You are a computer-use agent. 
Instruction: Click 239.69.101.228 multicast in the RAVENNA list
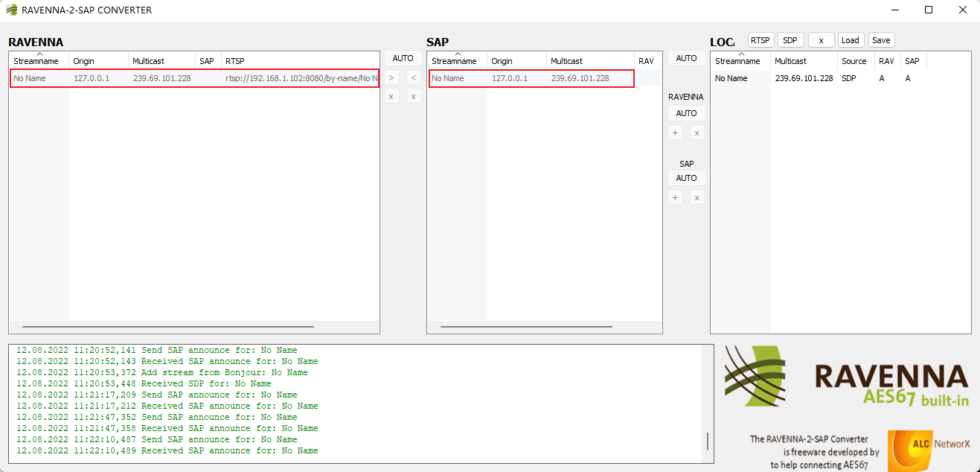point(161,78)
